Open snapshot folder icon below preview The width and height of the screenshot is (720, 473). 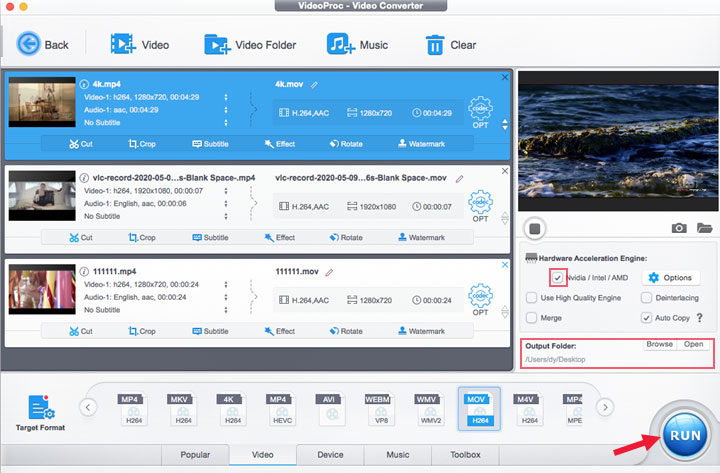pos(704,228)
